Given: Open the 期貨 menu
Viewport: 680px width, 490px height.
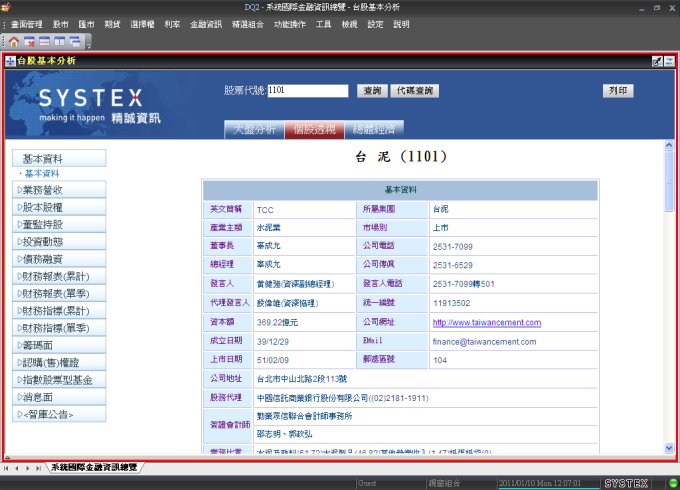Looking at the screenshot, I should [x=112, y=25].
